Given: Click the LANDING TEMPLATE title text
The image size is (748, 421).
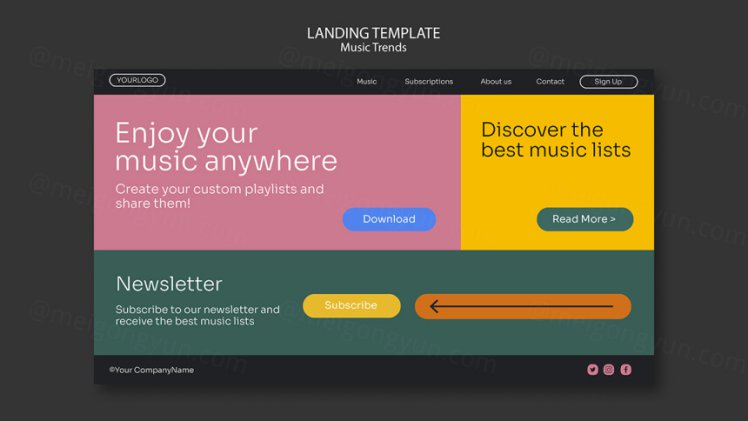Looking at the screenshot, I should (373, 34).
